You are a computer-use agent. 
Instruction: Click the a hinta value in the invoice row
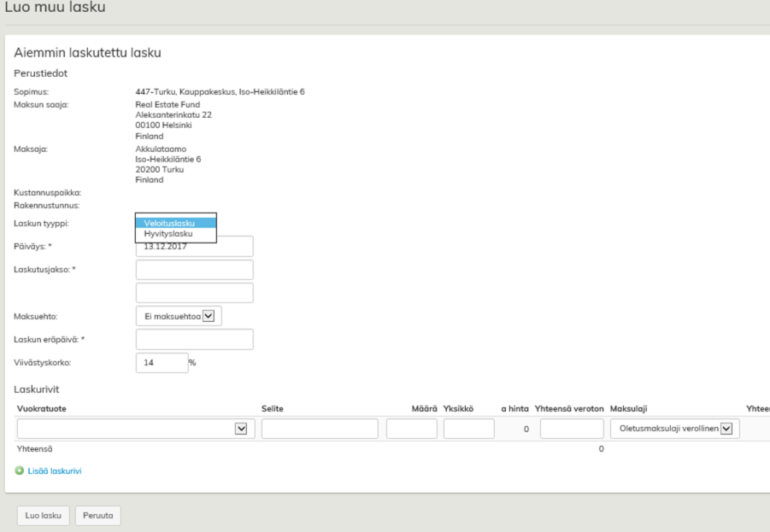(526, 429)
